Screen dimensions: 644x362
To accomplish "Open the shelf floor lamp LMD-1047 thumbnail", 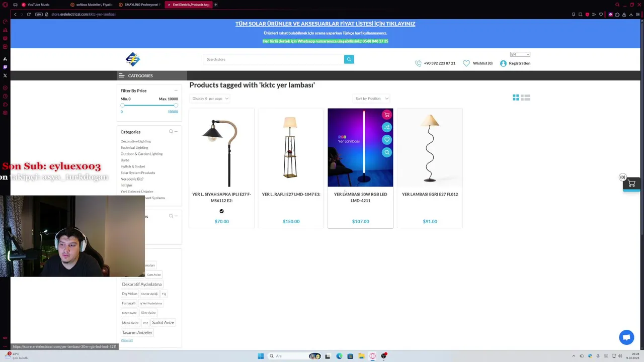I will coord(291,148).
